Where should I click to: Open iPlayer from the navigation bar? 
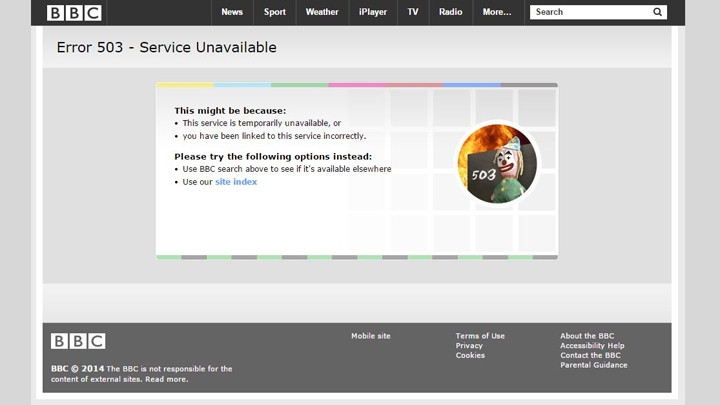point(373,12)
